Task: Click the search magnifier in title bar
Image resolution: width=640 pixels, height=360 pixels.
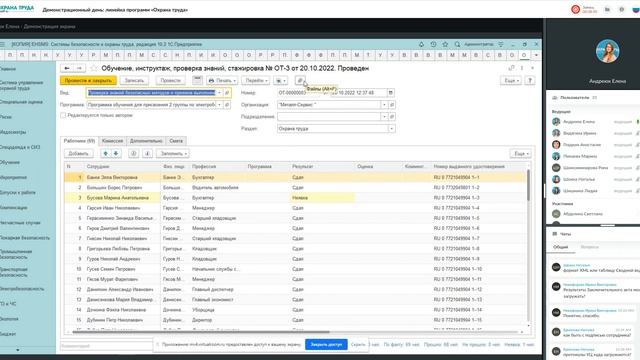Action: (457, 44)
